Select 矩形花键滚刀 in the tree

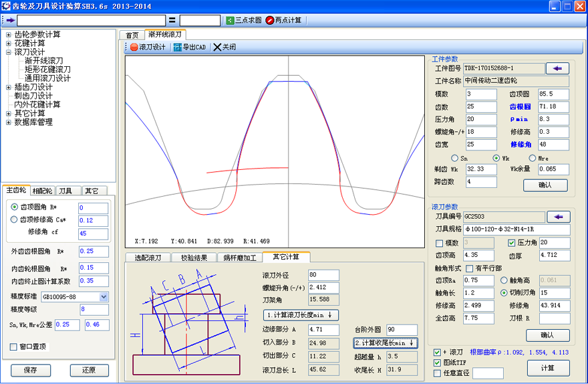click(x=47, y=70)
